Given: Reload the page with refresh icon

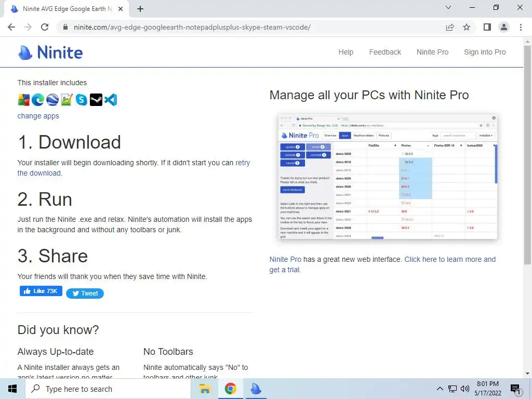Looking at the screenshot, I should tap(45, 27).
